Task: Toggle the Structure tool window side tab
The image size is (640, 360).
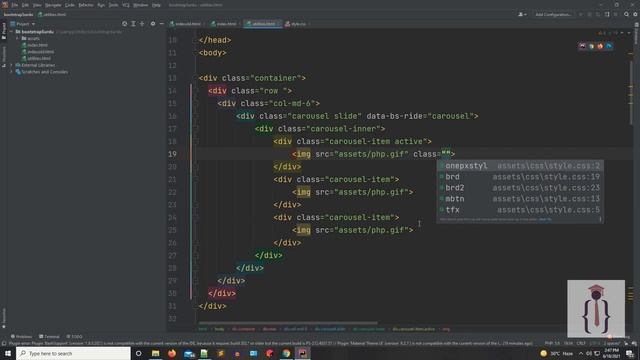Action: [x=4, y=56]
